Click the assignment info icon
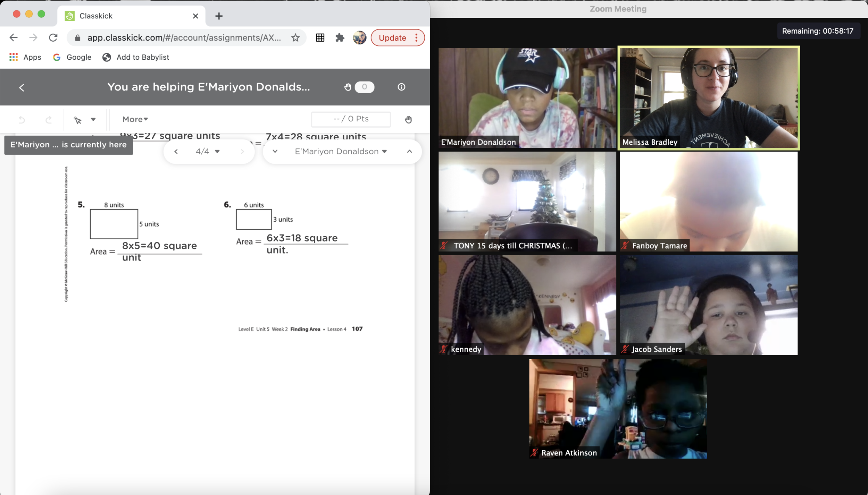 (x=401, y=87)
